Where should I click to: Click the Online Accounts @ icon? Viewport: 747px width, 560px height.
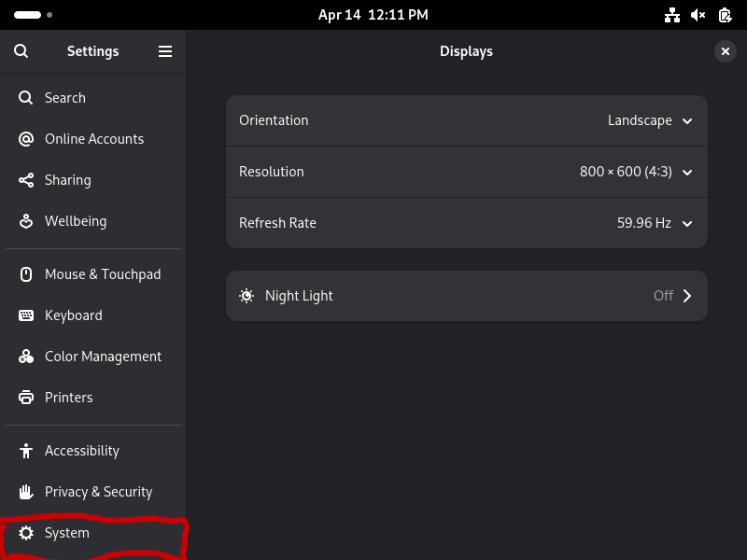26,139
